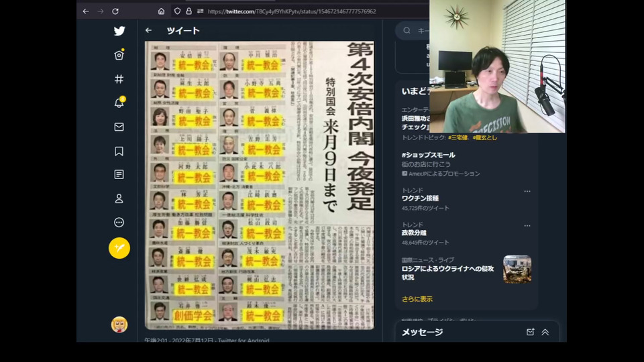Open ロシアによるウクライナへの侵攻 news item
The width and height of the screenshot is (644, 362).
coord(447,273)
